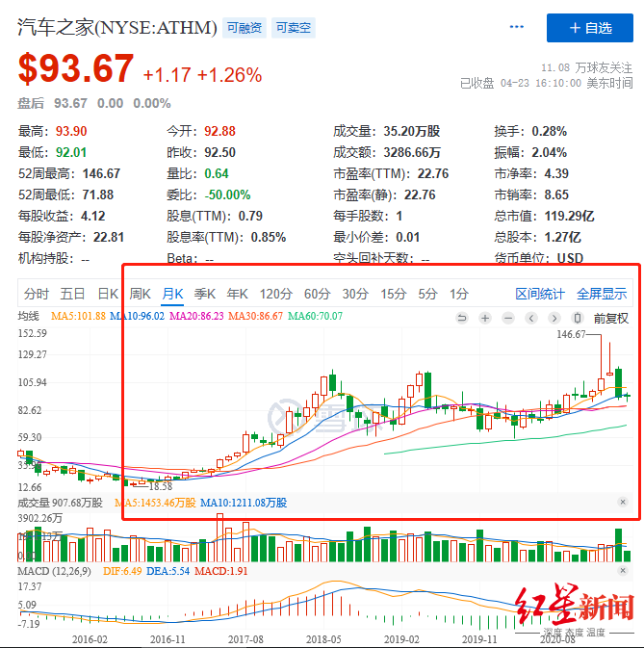Screen dimensions: 644x648
Task: Zoom out the chart with minus icon
Action: (508, 318)
